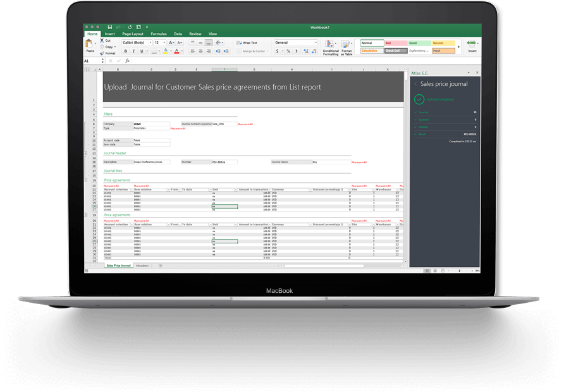Click the Cut scissors icon

tap(102, 40)
